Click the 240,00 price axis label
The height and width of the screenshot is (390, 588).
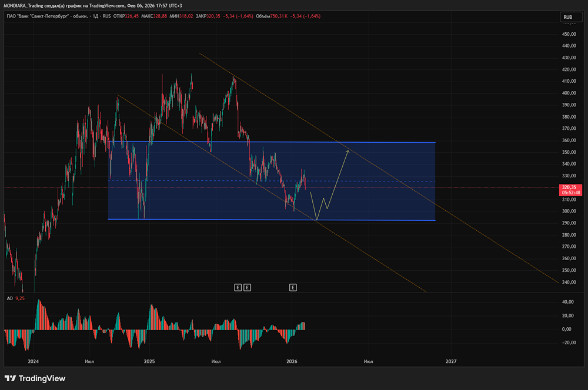click(x=569, y=282)
